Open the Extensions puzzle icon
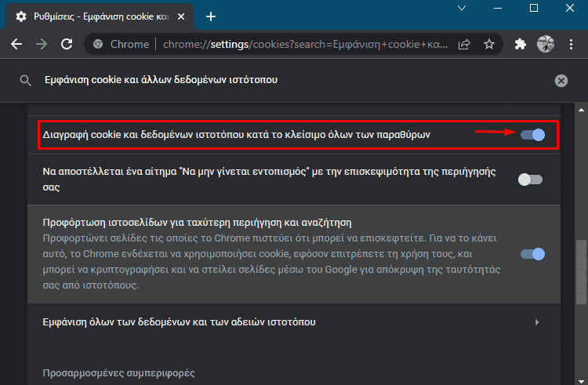The height and width of the screenshot is (385, 588). 520,44
